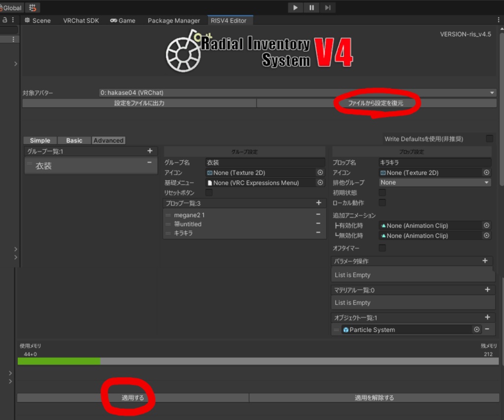Open the 基礎メニュー object picker
The height and width of the screenshot is (420, 504).
point(320,183)
